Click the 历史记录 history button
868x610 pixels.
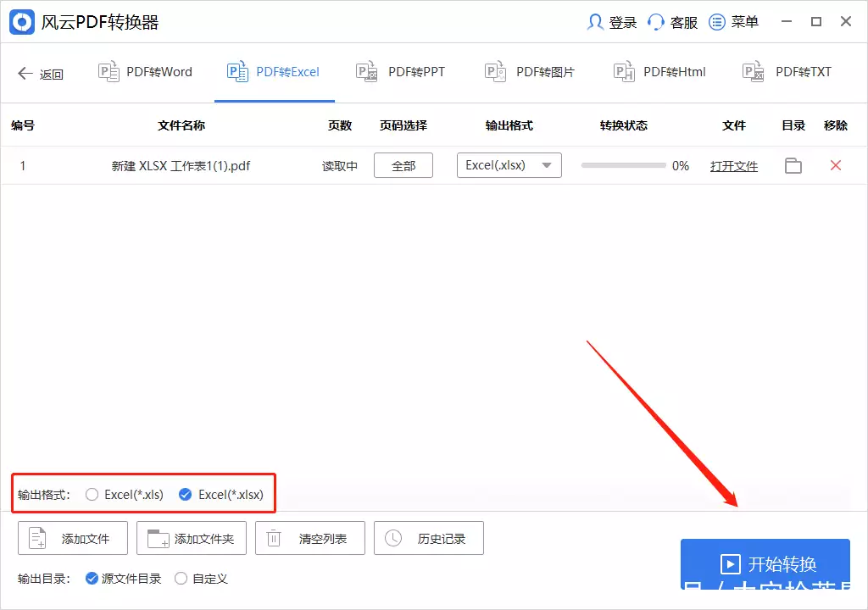pos(429,538)
